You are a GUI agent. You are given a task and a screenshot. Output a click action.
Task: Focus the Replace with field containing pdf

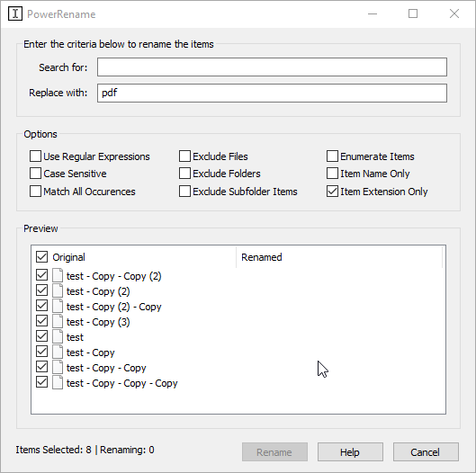pos(272,94)
